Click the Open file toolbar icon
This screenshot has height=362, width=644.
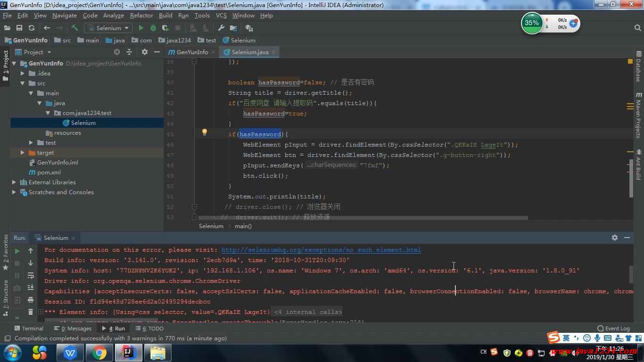pos(7,28)
